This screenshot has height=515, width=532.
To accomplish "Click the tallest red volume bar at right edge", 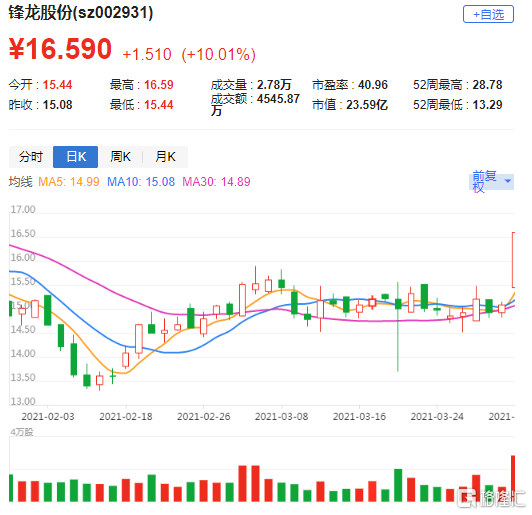I will point(513,478).
